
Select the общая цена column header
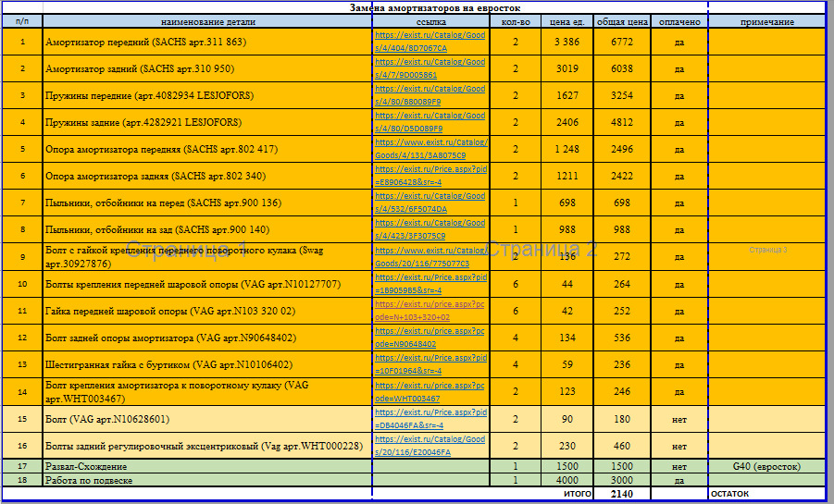pos(622,22)
